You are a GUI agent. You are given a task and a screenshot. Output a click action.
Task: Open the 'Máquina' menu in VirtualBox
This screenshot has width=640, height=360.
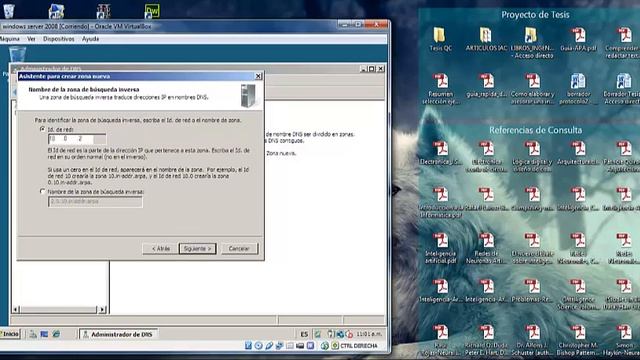pos(9,39)
